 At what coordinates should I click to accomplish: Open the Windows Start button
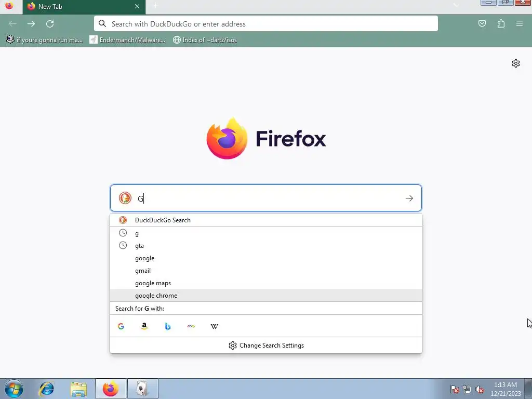[x=14, y=389]
